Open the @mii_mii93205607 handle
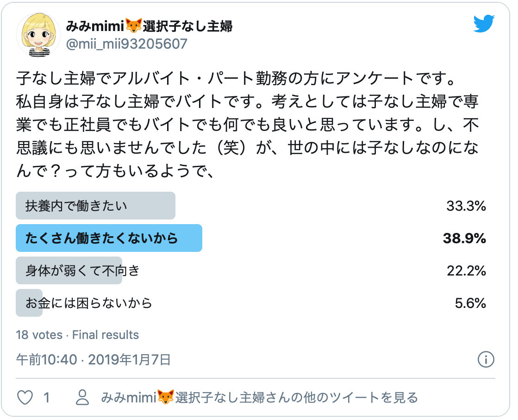Image resolution: width=518 pixels, height=420 pixels. 126,44
